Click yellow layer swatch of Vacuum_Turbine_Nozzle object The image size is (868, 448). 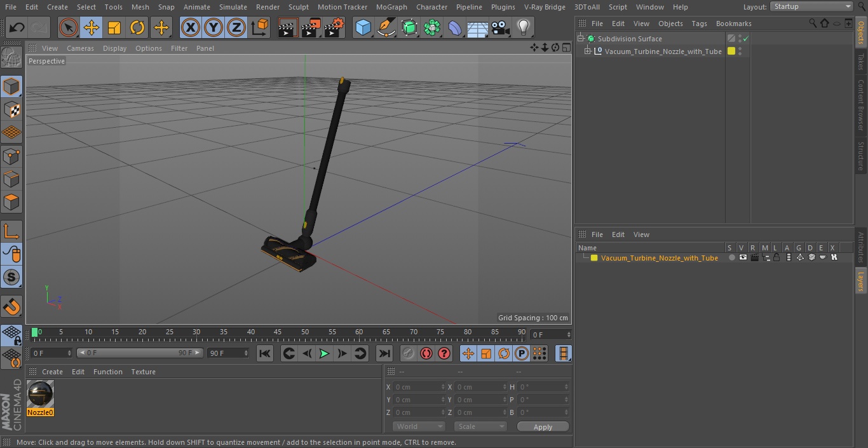pyautogui.click(x=731, y=51)
